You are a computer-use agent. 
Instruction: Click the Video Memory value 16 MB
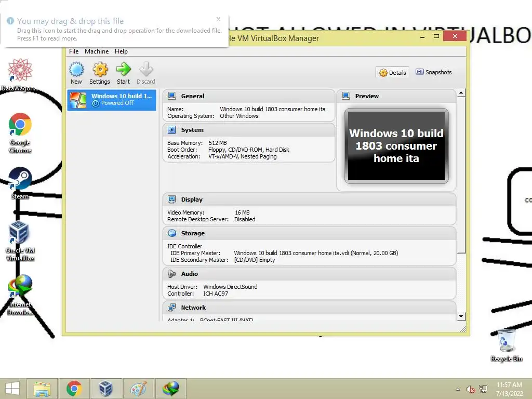point(242,212)
